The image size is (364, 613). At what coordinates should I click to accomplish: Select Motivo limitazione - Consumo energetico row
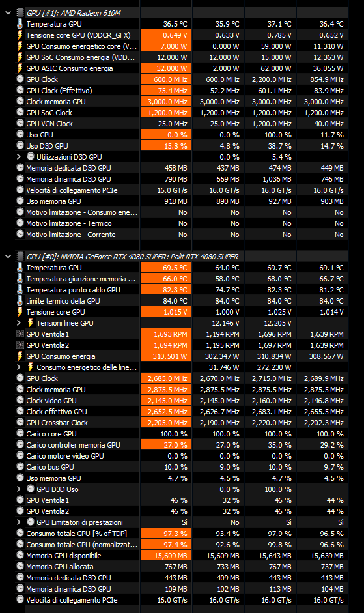coord(182,212)
